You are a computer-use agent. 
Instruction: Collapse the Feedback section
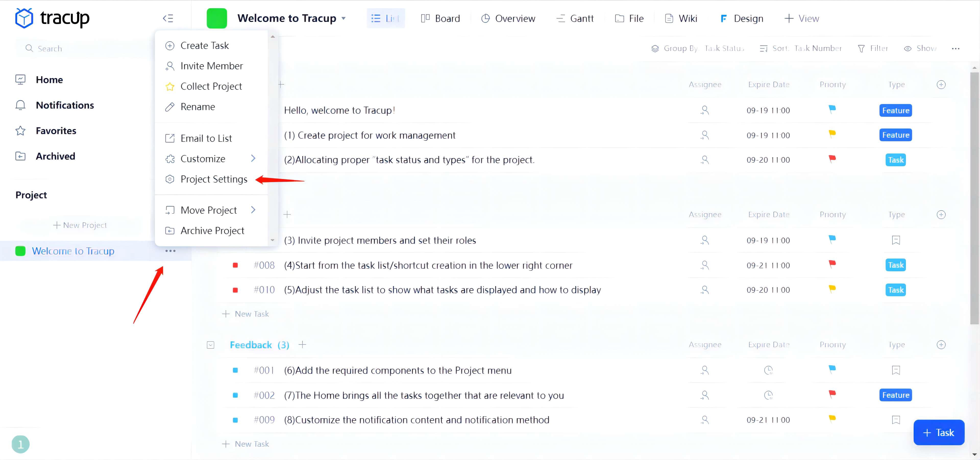210,345
